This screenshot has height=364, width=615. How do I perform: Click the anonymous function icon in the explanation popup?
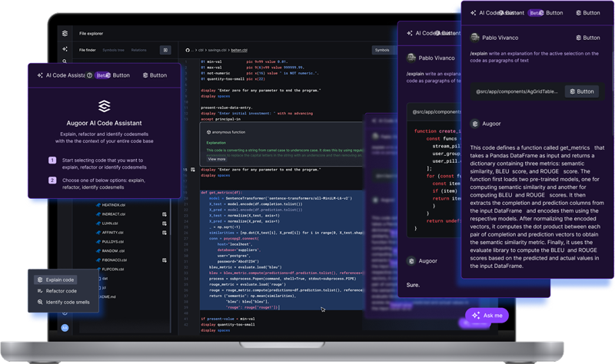pyautogui.click(x=208, y=132)
